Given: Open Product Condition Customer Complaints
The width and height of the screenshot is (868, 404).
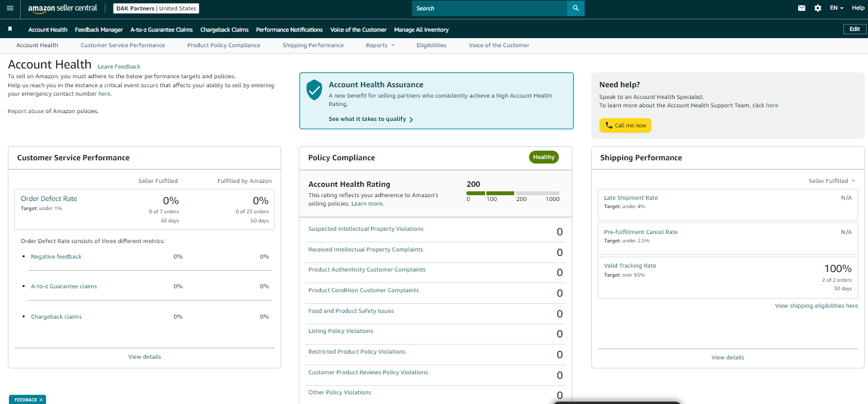Looking at the screenshot, I should [x=363, y=290].
